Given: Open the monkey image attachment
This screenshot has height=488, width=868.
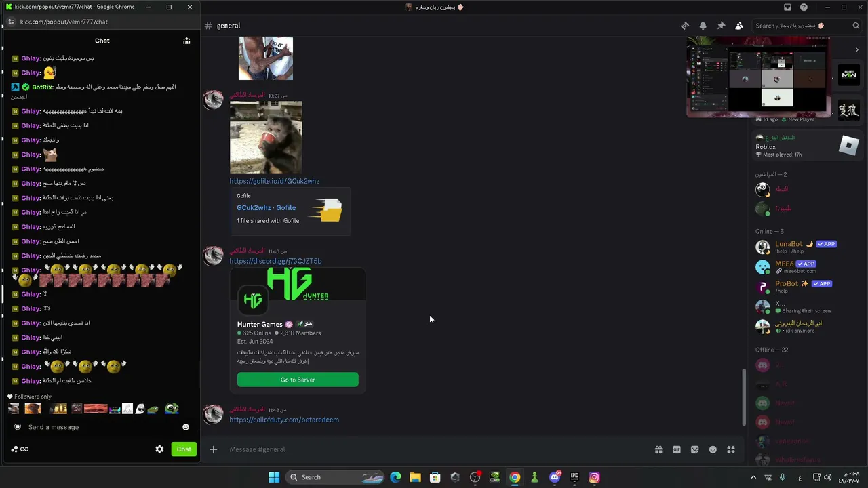Looking at the screenshot, I should (x=266, y=138).
